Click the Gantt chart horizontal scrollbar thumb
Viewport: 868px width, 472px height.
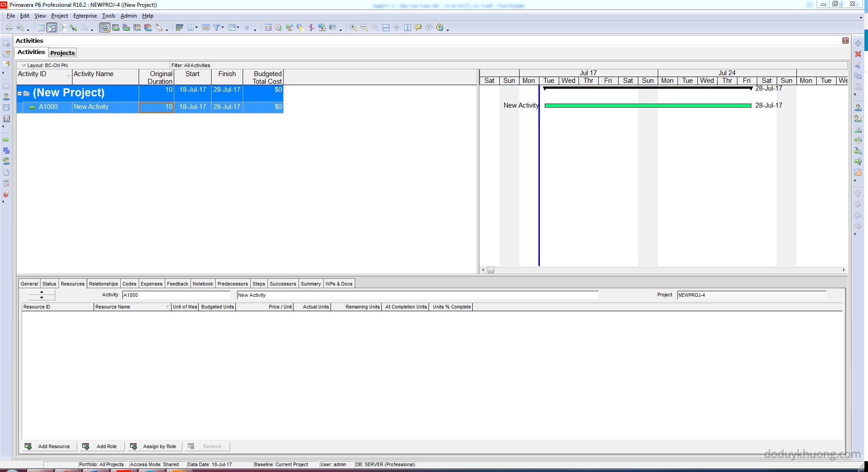[491, 270]
